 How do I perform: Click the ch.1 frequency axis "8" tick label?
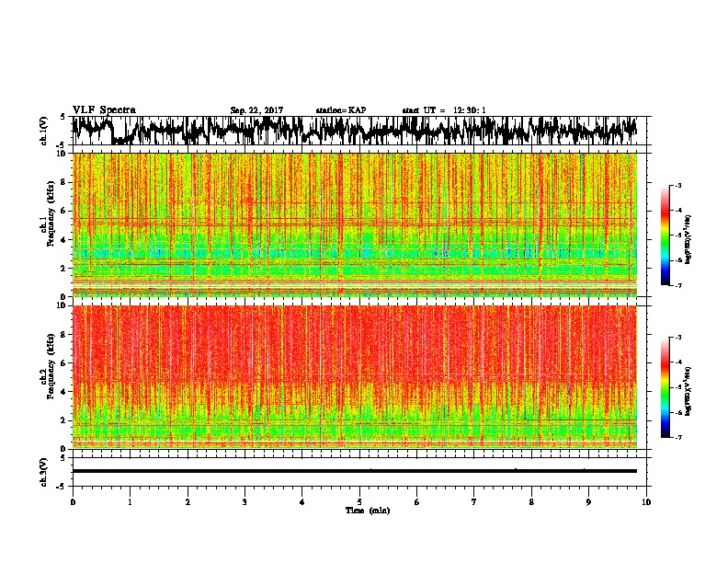click(64, 182)
